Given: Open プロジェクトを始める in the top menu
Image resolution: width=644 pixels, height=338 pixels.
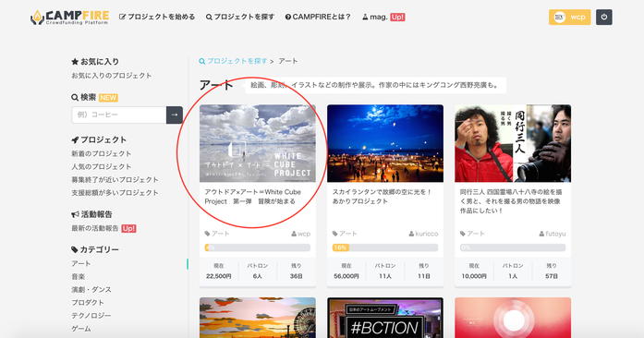Looking at the screenshot, I should [157, 17].
